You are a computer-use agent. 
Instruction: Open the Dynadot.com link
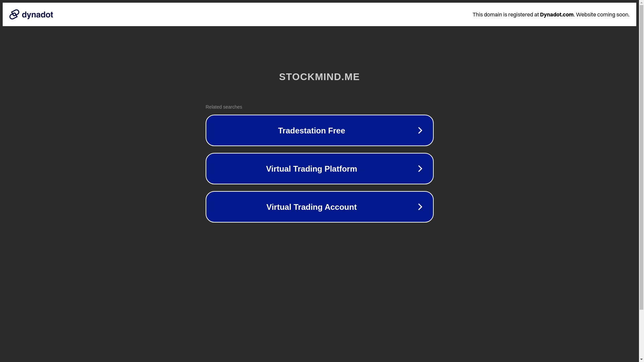(556, 14)
